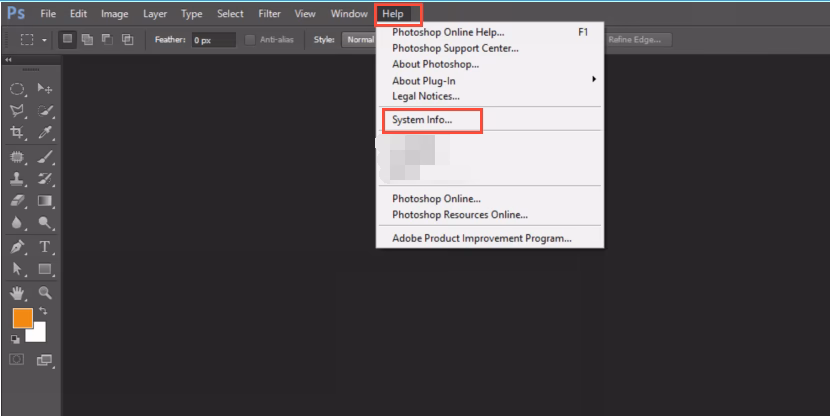The image size is (830, 416).
Task: Select the Blur tool
Action: 17,223
